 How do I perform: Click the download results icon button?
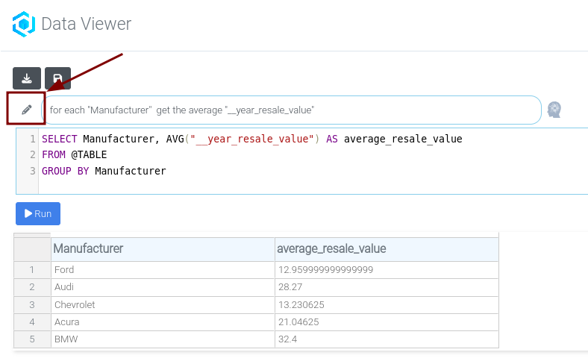pyautogui.click(x=27, y=78)
